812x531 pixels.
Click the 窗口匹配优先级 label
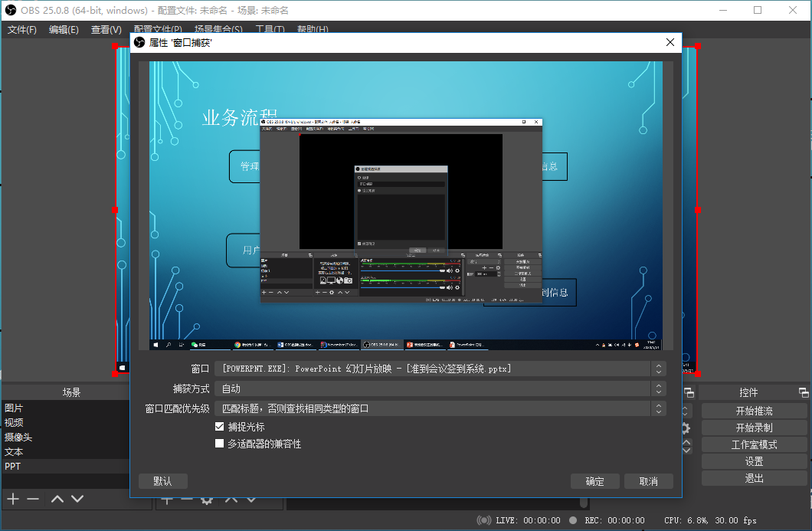pos(177,408)
